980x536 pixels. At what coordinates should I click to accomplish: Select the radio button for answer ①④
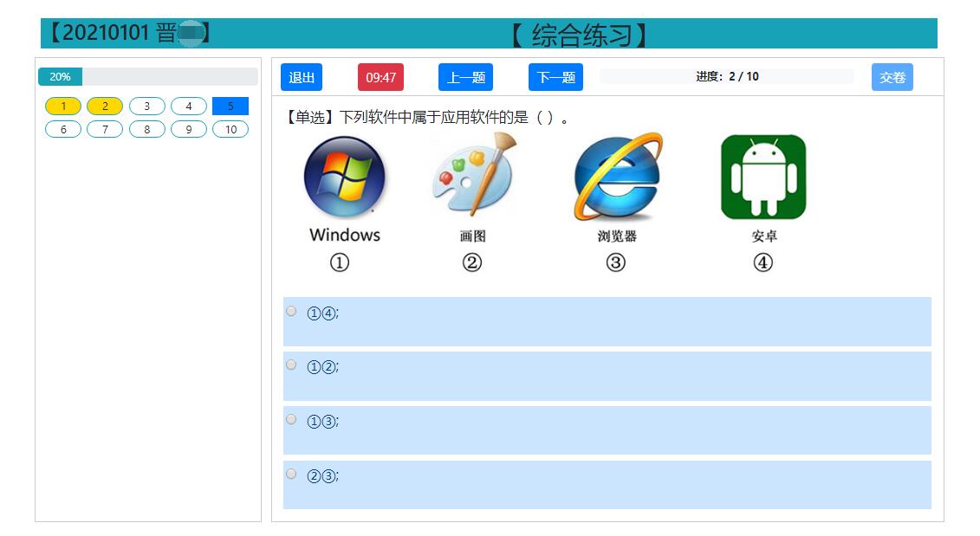click(291, 311)
